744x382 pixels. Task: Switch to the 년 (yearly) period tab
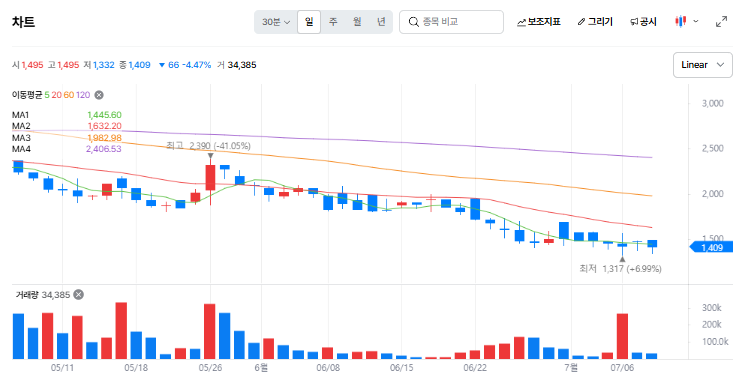coord(381,22)
